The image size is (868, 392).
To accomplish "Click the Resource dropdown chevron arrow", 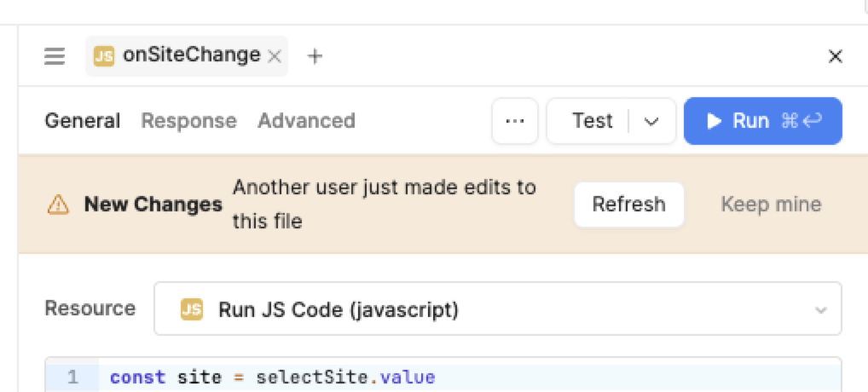I will tap(820, 309).
